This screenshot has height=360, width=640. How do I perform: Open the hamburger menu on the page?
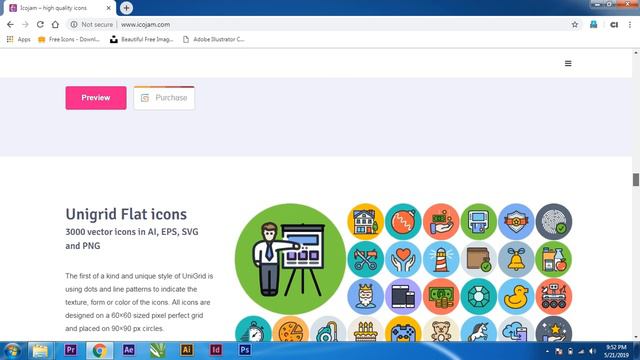pos(568,63)
